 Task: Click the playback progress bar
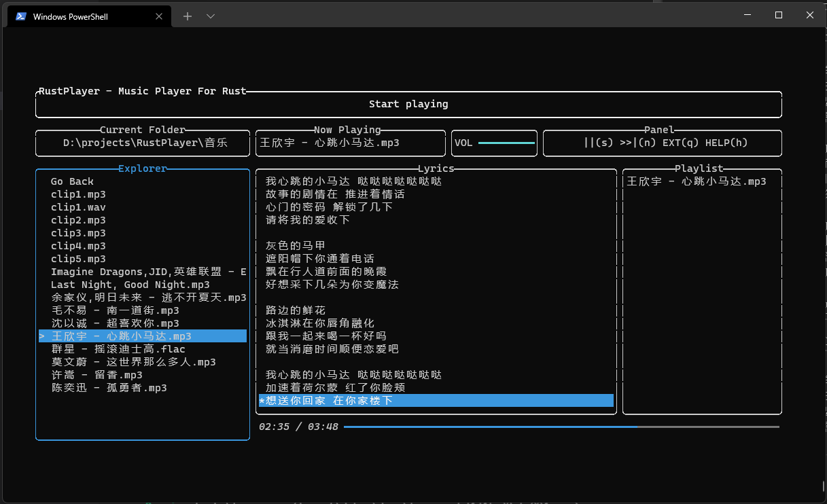(x=561, y=427)
